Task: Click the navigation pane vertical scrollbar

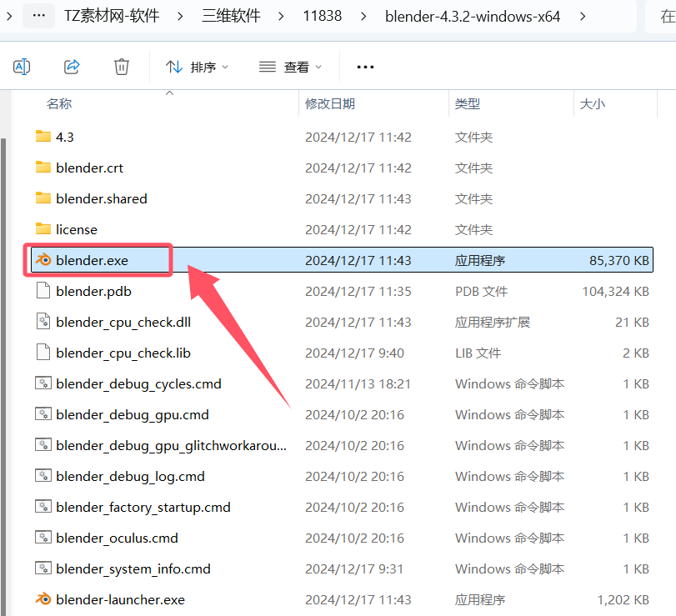Action: pyautogui.click(x=3, y=375)
